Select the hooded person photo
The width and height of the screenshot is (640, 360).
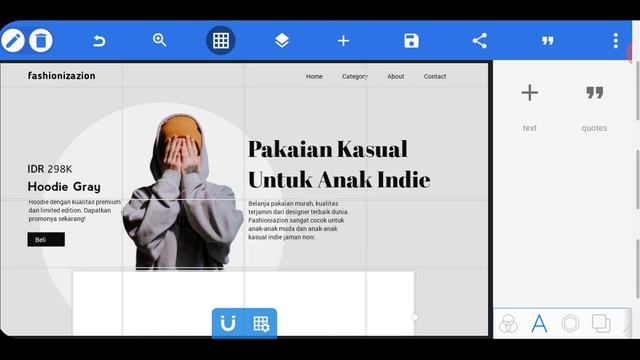(182, 192)
